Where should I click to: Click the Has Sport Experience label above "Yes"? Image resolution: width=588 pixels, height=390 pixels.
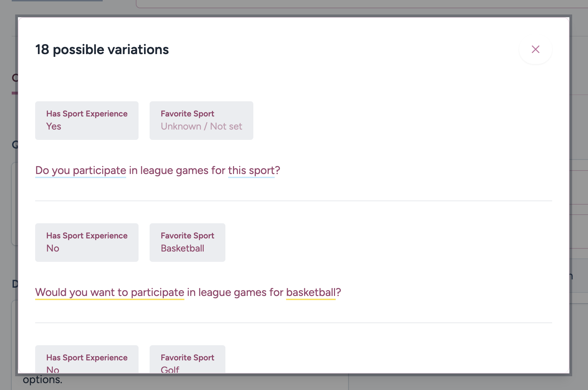tap(87, 114)
